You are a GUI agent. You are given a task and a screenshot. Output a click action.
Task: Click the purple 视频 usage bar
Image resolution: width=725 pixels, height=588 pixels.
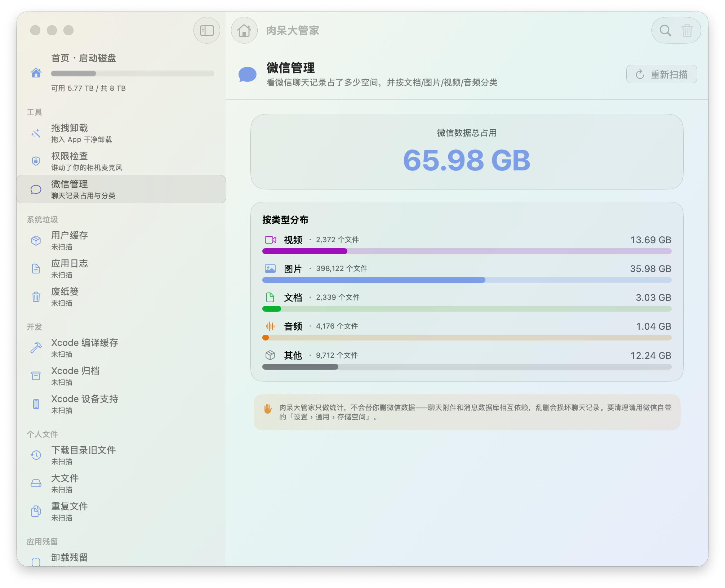tap(467, 251)
